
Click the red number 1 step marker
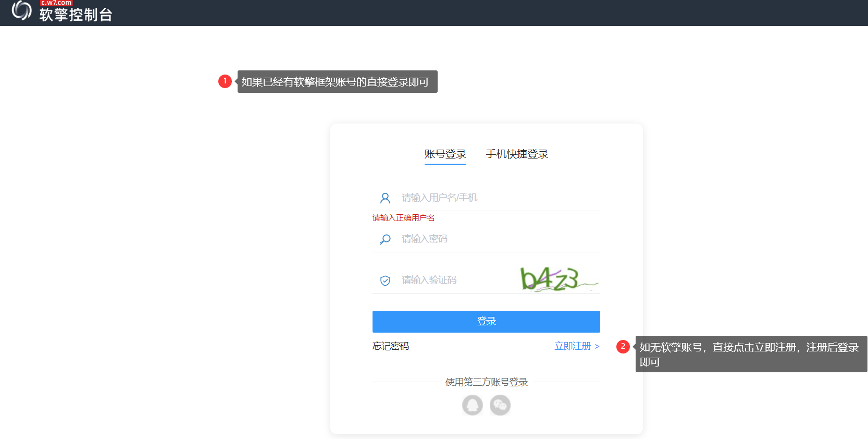click(x=225, y=81)
